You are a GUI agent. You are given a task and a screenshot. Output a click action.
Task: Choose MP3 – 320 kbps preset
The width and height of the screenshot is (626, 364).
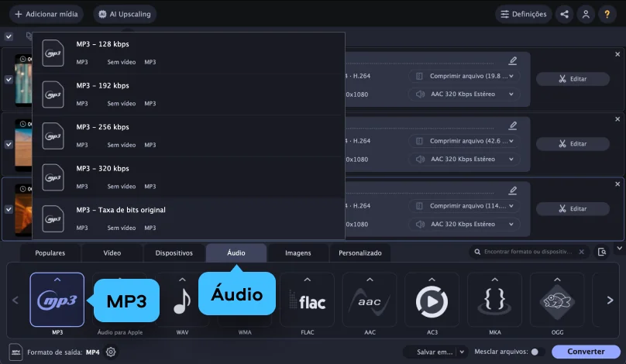pyautogui.click(x=188, y=177)
